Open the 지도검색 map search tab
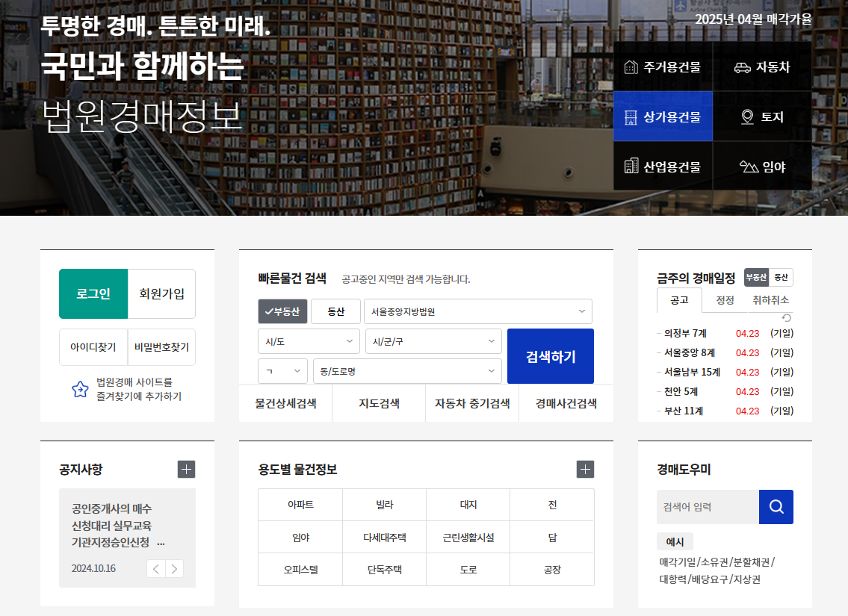The image size is (848, 616). tap(378, 403)
